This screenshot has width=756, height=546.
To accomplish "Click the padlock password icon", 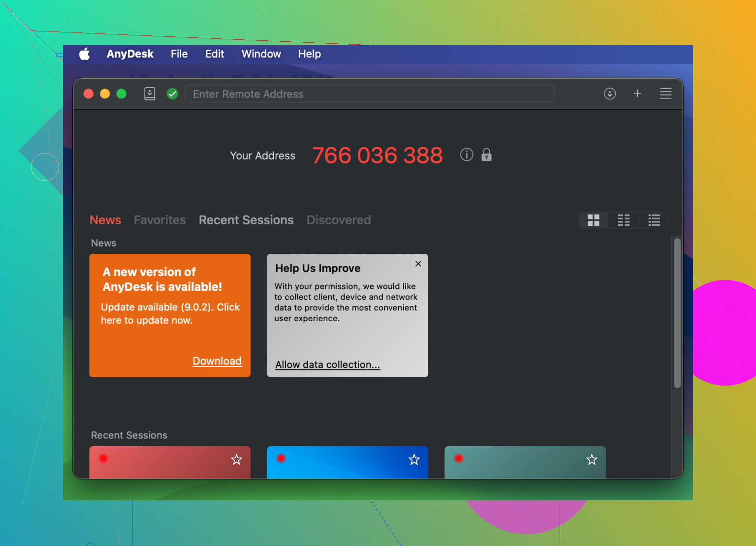I will click(x=486, y=154).
